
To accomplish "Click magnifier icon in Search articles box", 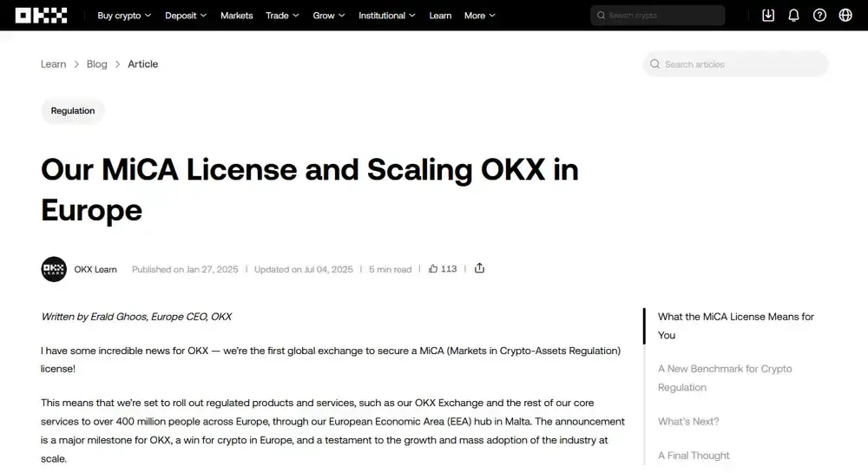I will pyautogui.click(x=654, y=64).
